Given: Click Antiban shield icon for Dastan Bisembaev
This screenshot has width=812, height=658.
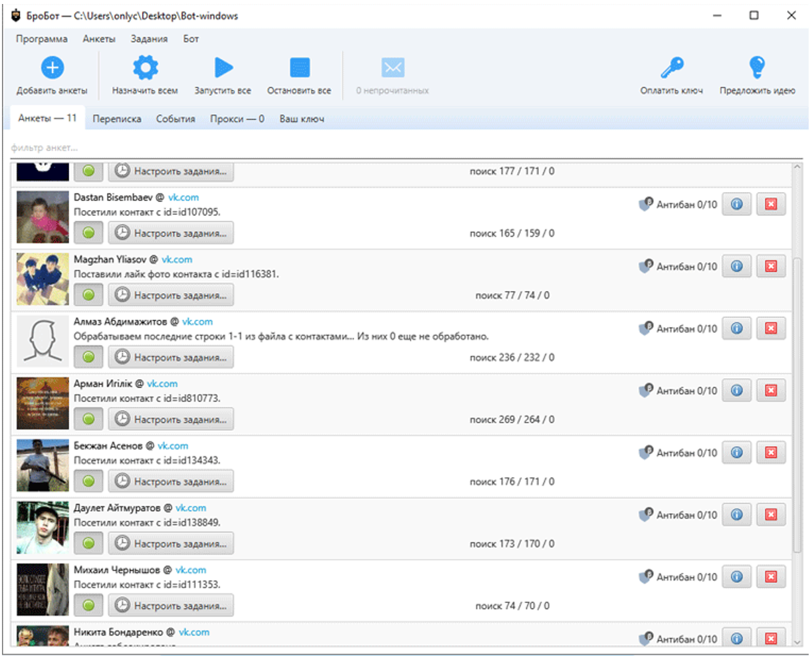Looking at the screenshot, I should 646,203.
